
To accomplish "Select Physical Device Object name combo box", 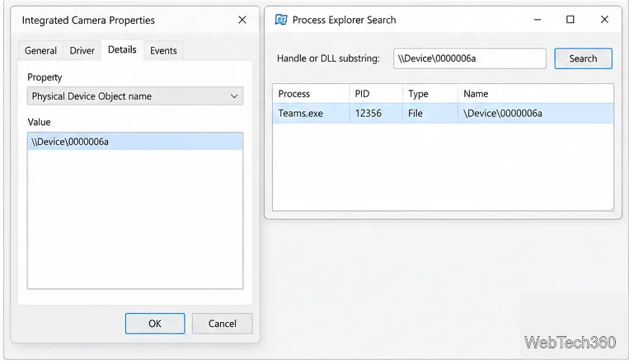I will click(x=135, y=96).
